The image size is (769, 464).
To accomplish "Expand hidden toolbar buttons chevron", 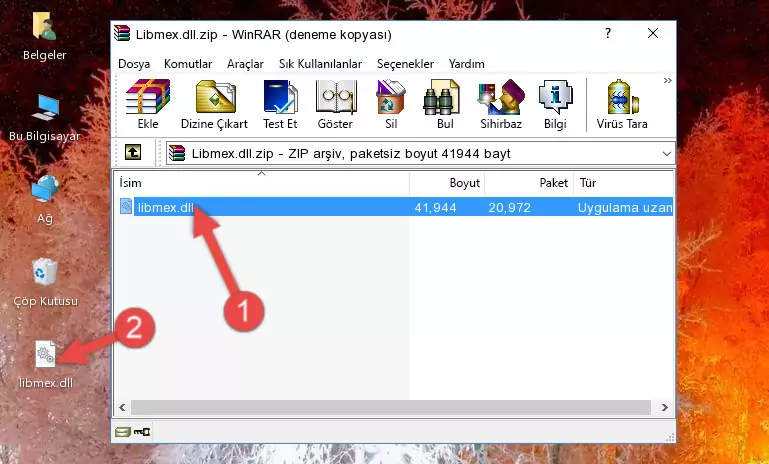I will pos(667,80).
